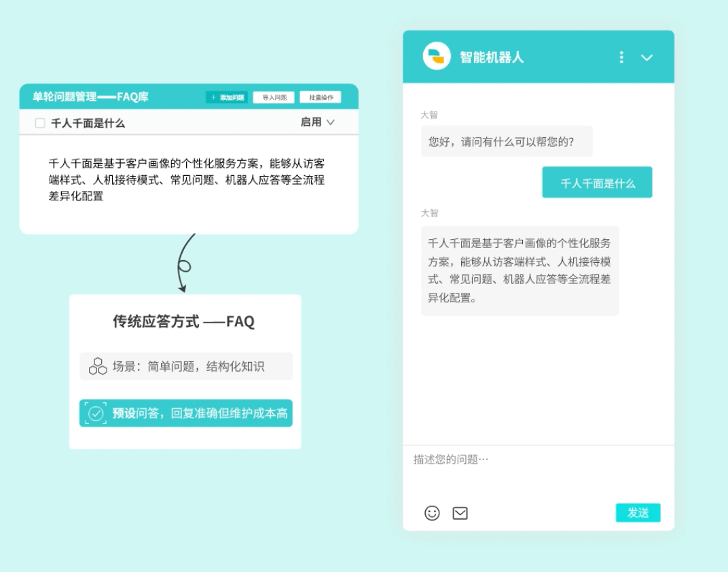Collapse the chat window with the chevron
The width and height of the screenshot is (728, 572).
click(647, 58)
